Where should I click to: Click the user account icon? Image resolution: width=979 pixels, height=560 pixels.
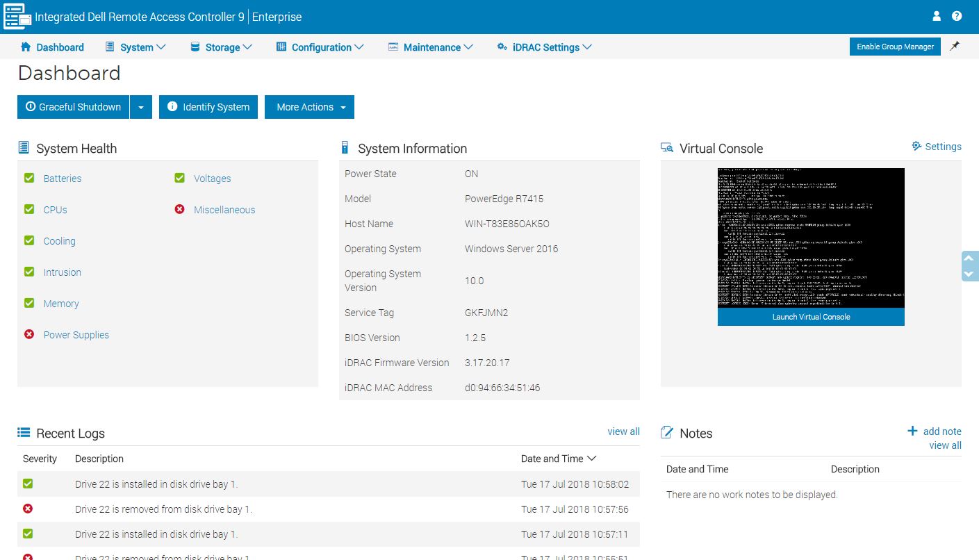pyautogui.click(x=936, y=16)
